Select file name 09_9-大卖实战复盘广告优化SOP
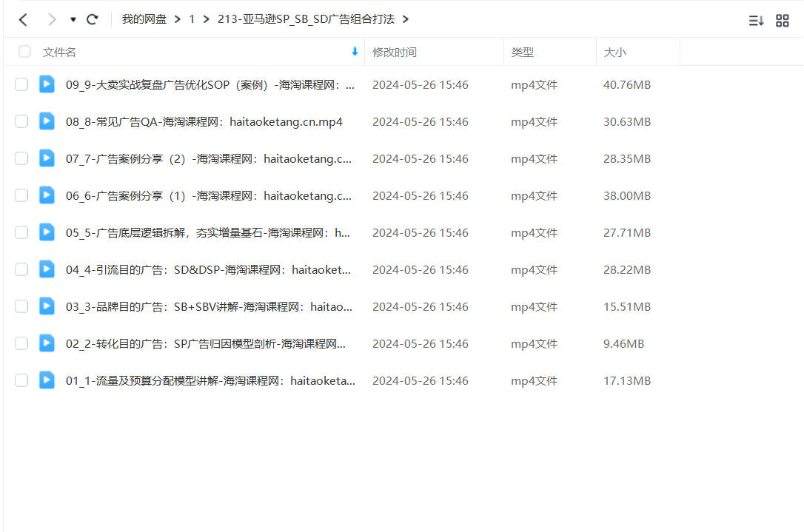 point(210,85)
